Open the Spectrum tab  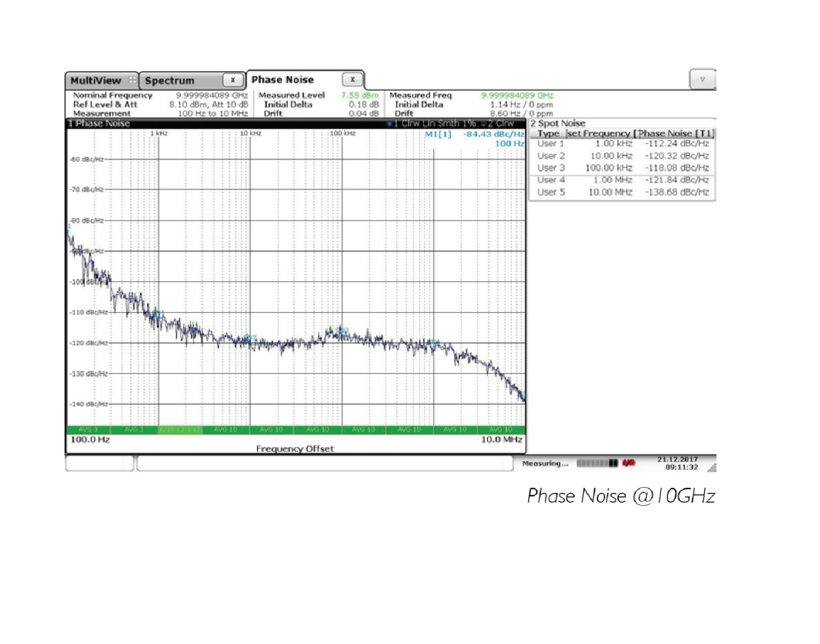click(x=192, y=80)
